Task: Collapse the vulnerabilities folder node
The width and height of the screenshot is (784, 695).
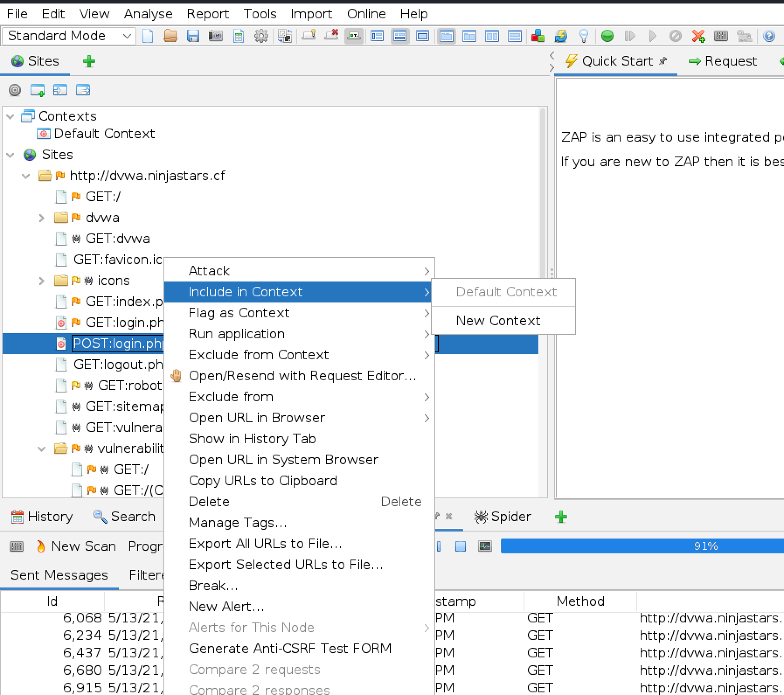Action: coord(42,448)
